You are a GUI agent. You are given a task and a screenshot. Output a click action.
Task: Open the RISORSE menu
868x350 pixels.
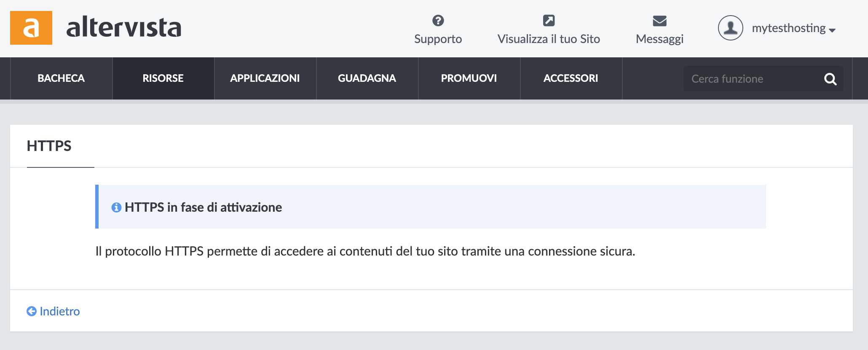(163, 78)
